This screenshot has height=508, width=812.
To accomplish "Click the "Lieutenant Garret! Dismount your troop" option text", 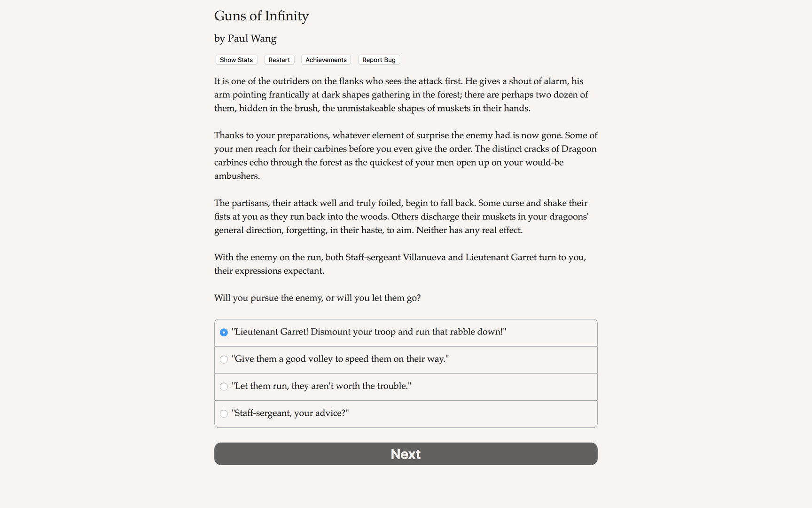I will pos(369,332).
